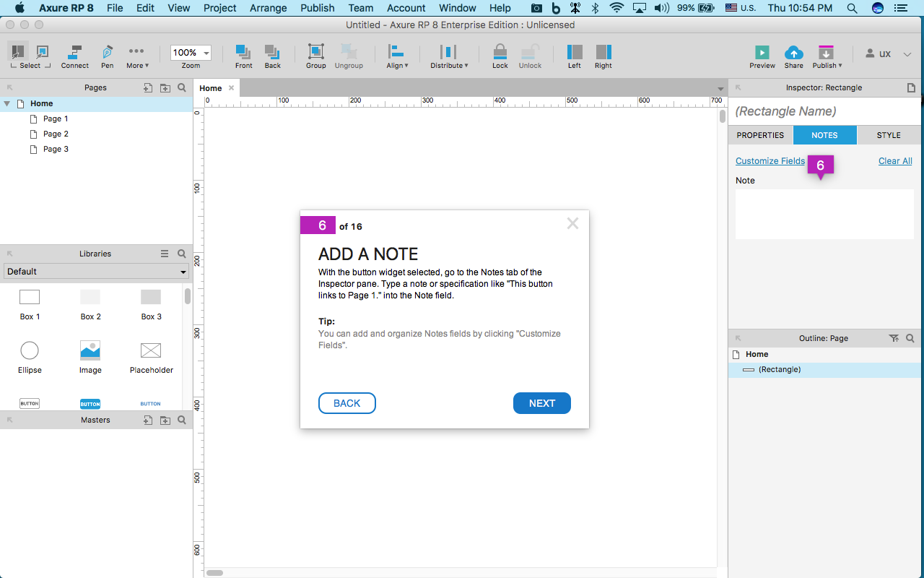Select Page 1 in Pages tree
This screenshot has width=924, height=578.
tap(56, 118)
